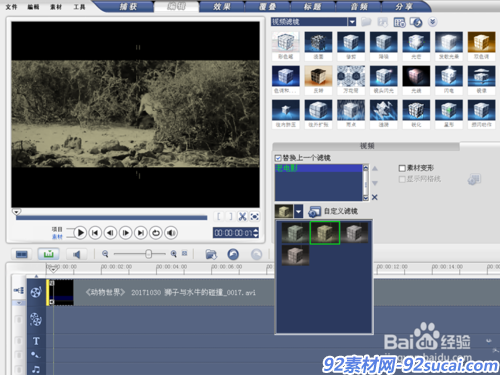
Task: Open the 工具 menu
Action: pyautogui.click(x=79, y=7)
